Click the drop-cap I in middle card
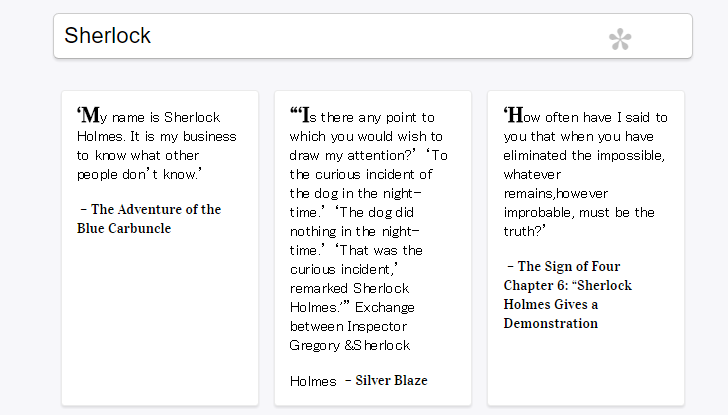The image size is (728, 415). [305, 115]
